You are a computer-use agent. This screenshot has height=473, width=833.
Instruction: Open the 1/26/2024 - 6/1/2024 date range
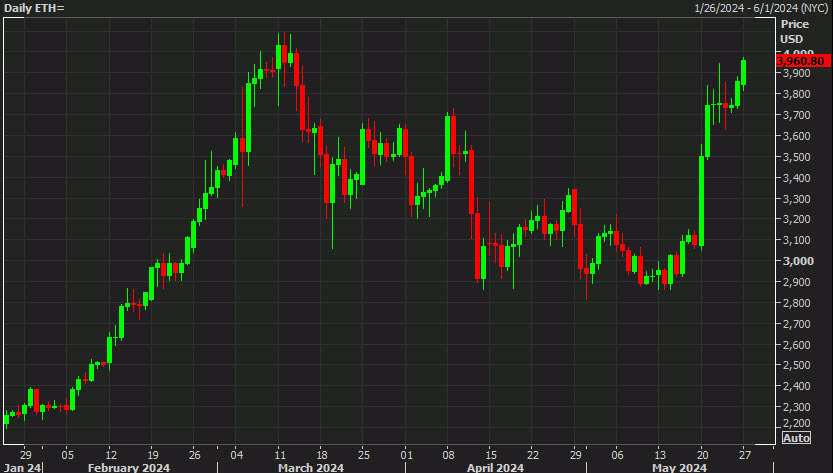(x=759, y=8)
